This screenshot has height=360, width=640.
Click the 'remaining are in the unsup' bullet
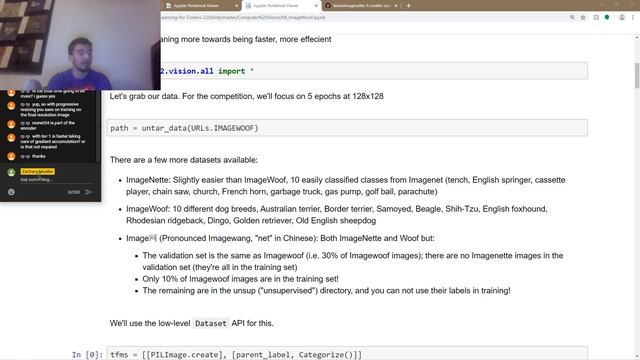click(326, 291)
